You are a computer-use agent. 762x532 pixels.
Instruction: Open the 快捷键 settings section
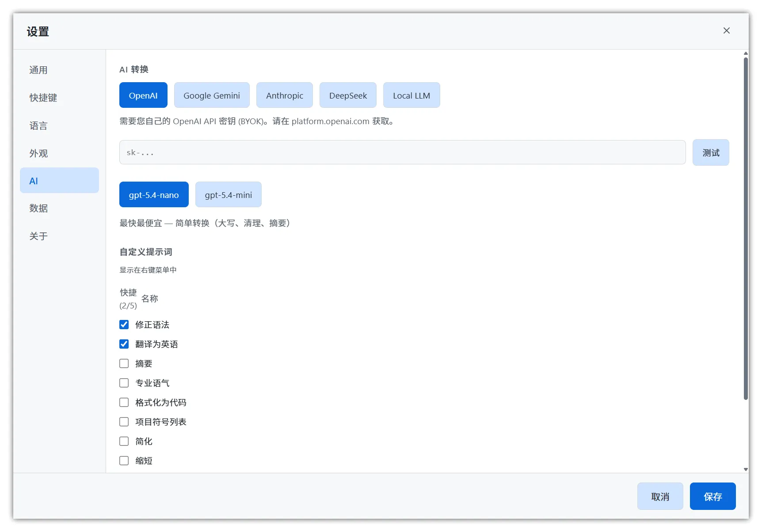[x=43, y=98]
